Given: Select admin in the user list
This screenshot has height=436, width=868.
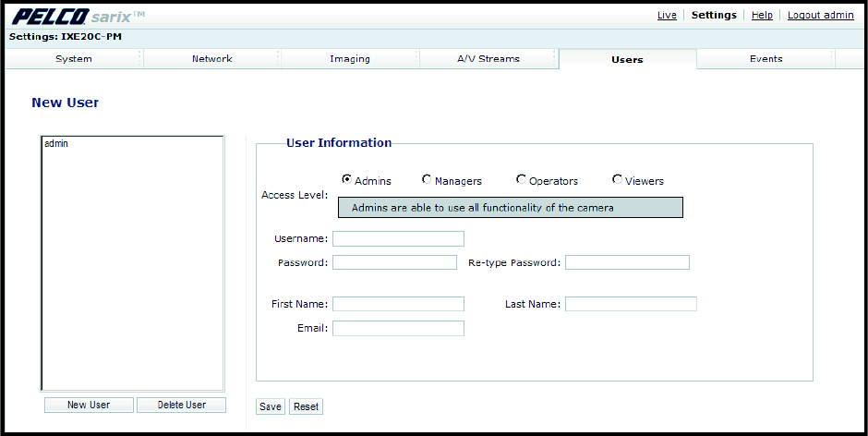Looking at the screenshot, I should [x=56, y=144].
